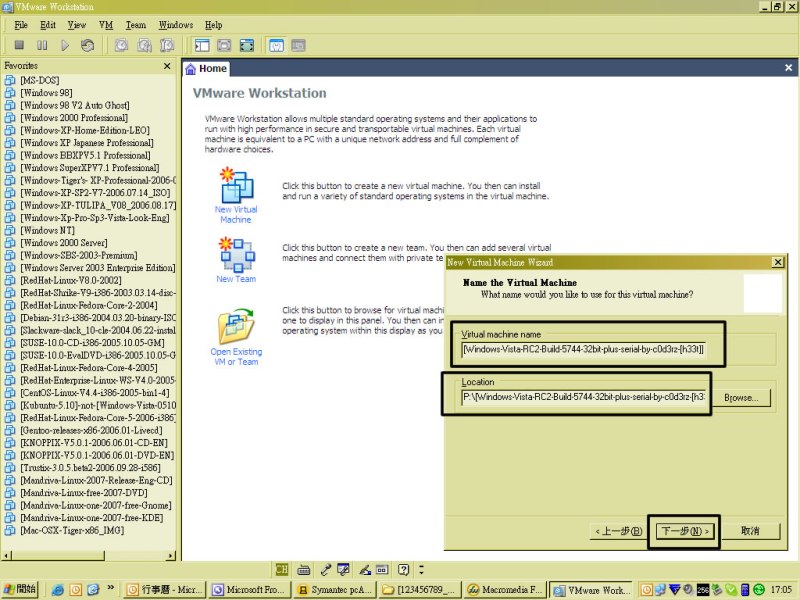
Task: Close the Home tab with the X
Action: 788,68
